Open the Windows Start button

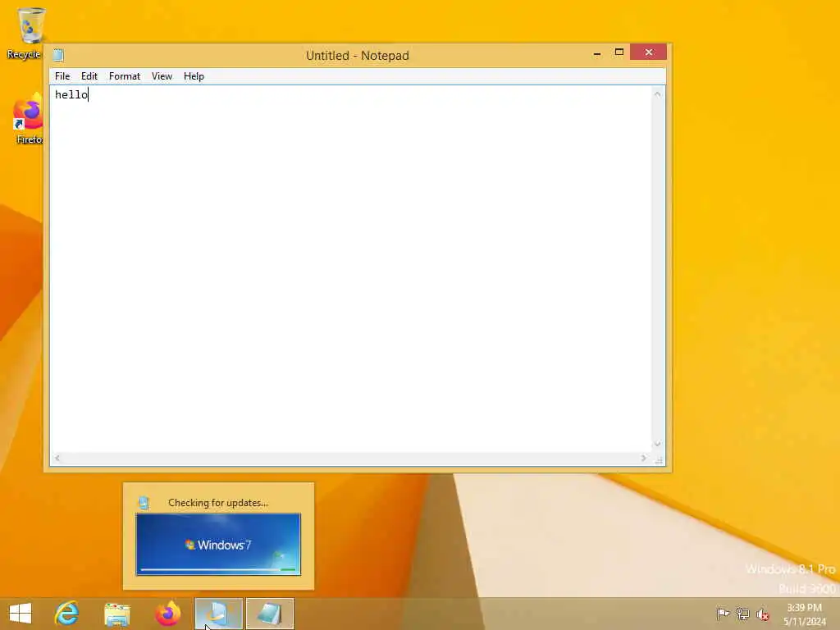click(21, 614)
